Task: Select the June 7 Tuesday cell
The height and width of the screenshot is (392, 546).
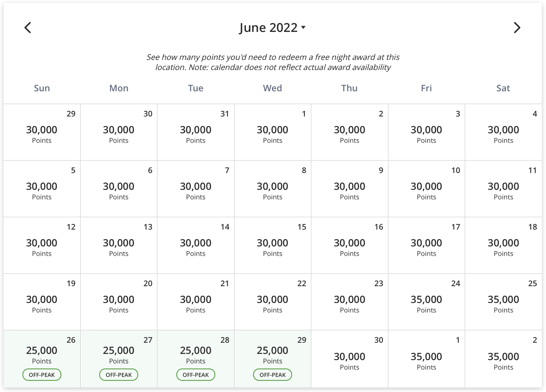Action: pos(196,189)
